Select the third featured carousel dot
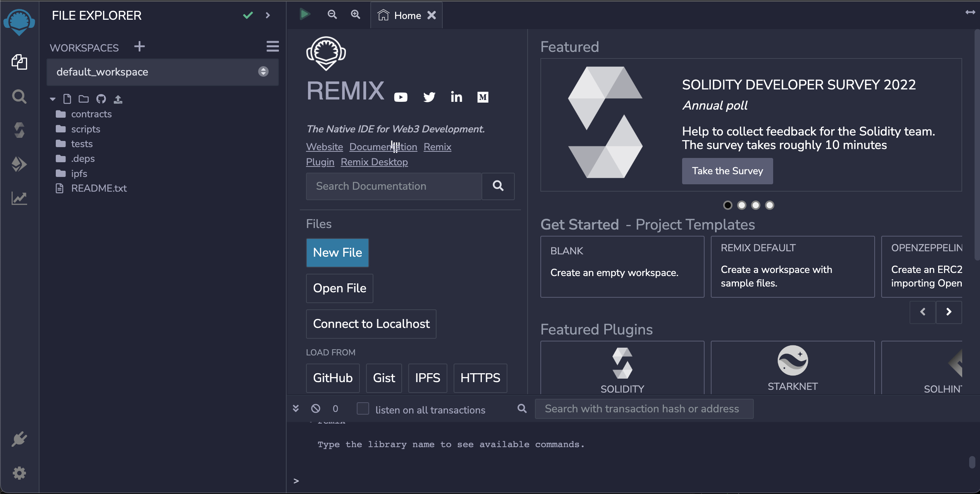Viewport: 980px width, 494px height. [755, 205]
